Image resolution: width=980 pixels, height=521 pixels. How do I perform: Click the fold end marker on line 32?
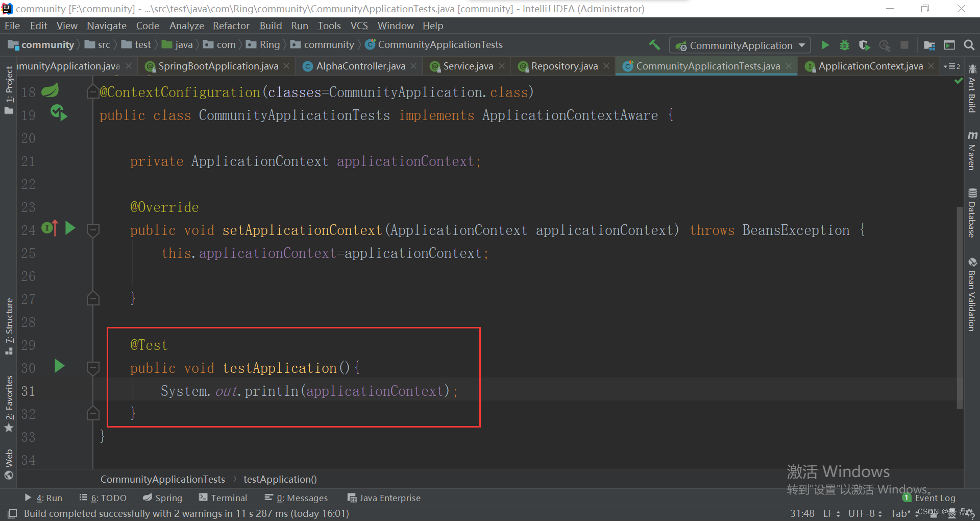pos(93,414)
